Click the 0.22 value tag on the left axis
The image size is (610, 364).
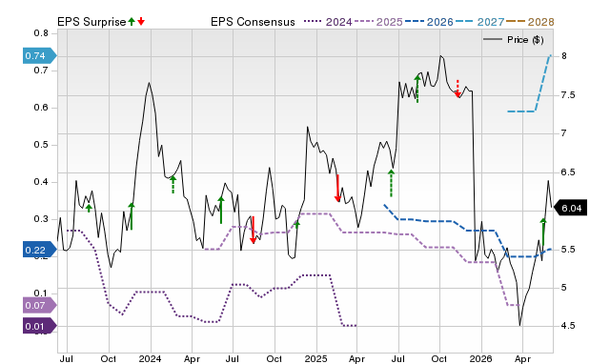(x=40, y=250)
